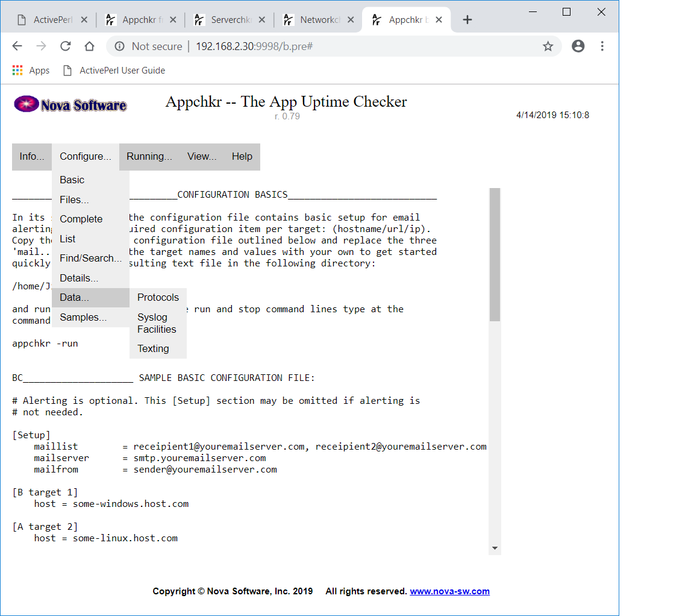Open Details... menu entry
Screen dimensions: 694x616
click(91, 278)
